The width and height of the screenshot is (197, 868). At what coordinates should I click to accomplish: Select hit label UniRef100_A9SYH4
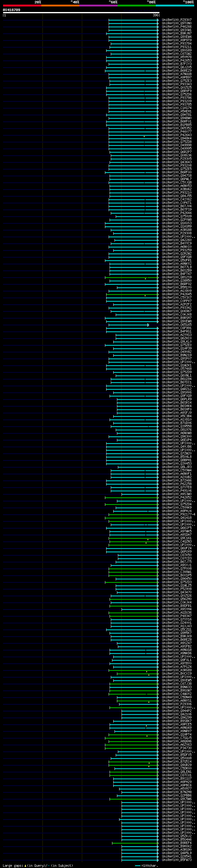(177, 609)
